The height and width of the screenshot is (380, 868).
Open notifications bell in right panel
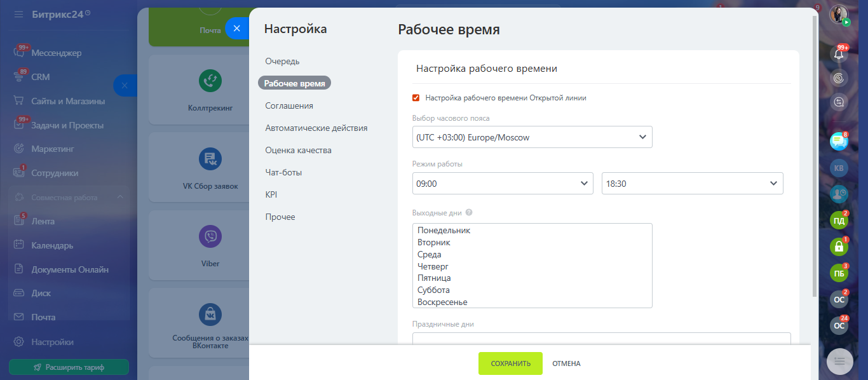[839, 54]
